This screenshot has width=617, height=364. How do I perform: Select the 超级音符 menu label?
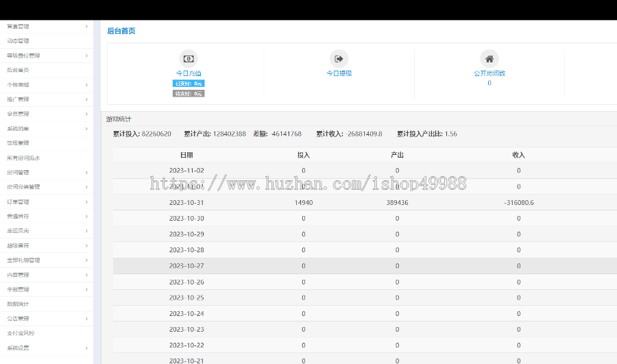pyautogui.click(x=18, y=245)
